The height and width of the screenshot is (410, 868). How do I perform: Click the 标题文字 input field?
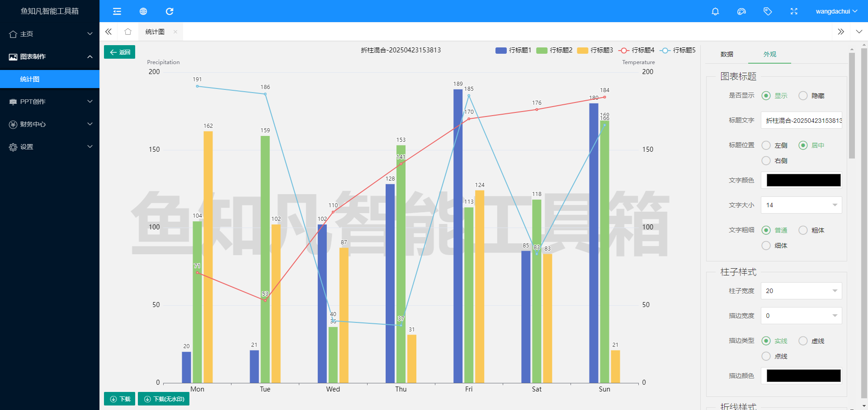801,120
